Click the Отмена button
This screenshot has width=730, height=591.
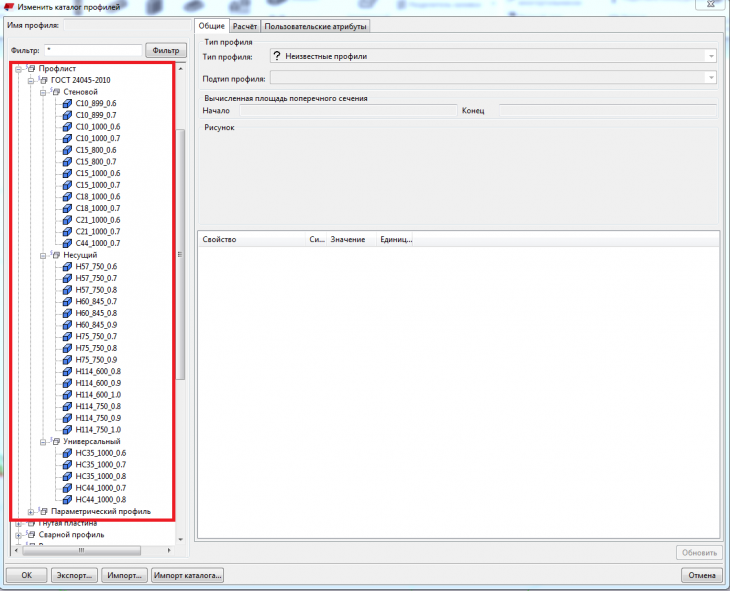[x=702, y=575]
